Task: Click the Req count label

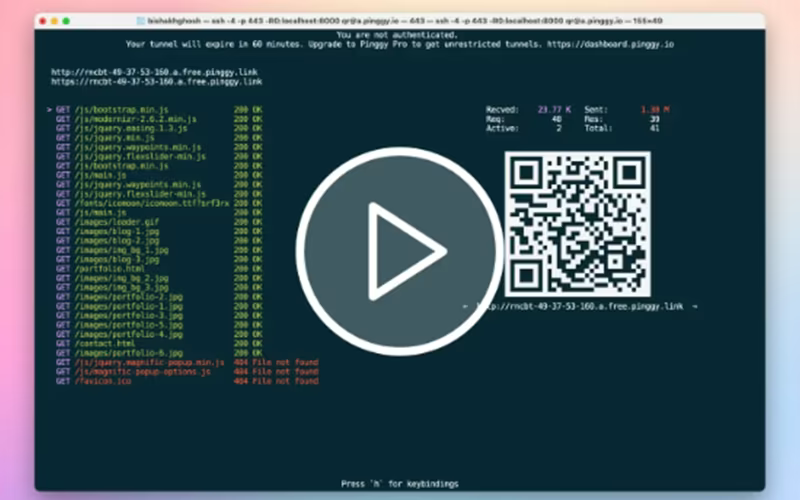Action: coord(495,119)
